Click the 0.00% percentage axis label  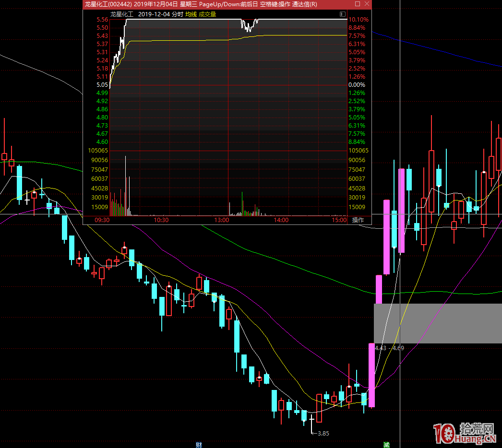tap(357, 85)
